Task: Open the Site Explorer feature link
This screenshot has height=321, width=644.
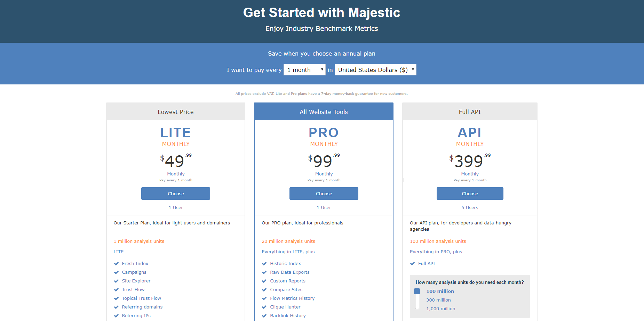Action: [x=136, y=281]
